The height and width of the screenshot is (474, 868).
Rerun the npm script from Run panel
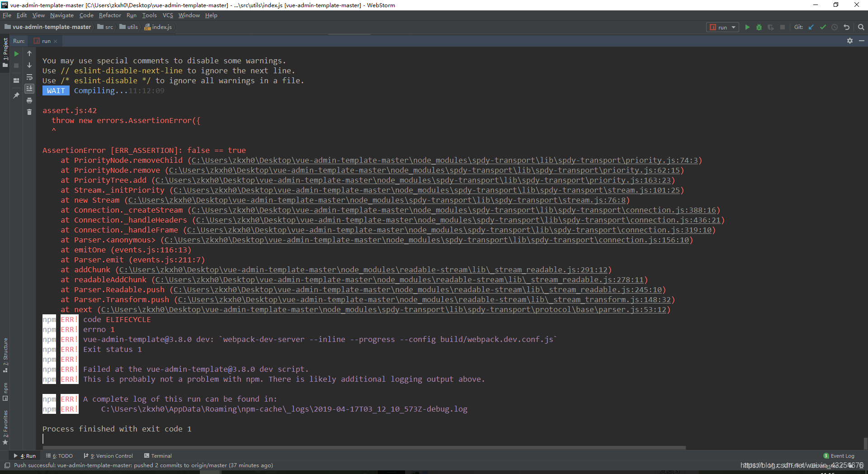[16, 54]
